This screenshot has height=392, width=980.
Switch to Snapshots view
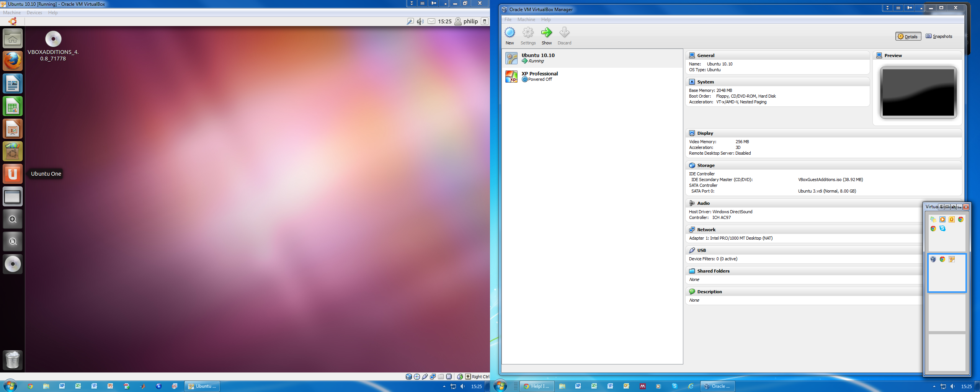[939, 36]
